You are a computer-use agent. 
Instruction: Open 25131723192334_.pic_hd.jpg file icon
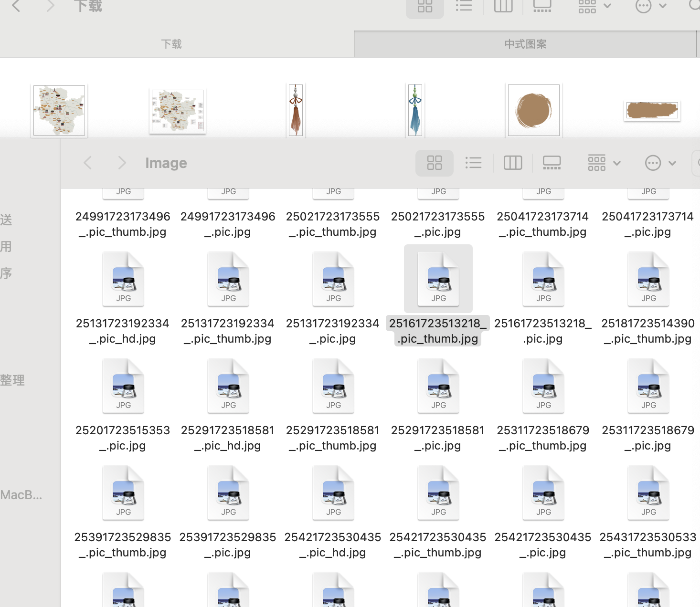point(123,279)
